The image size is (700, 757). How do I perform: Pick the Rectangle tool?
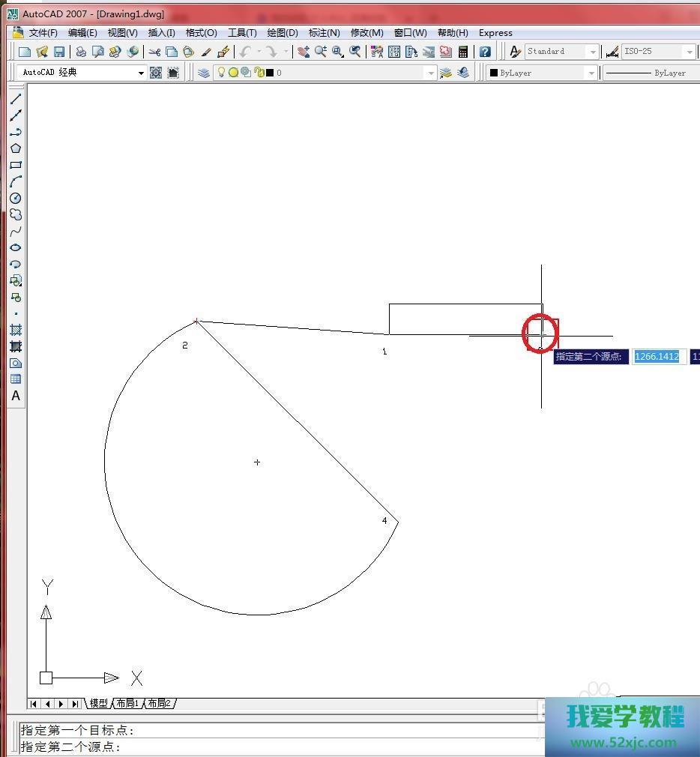tap(16, 165)
